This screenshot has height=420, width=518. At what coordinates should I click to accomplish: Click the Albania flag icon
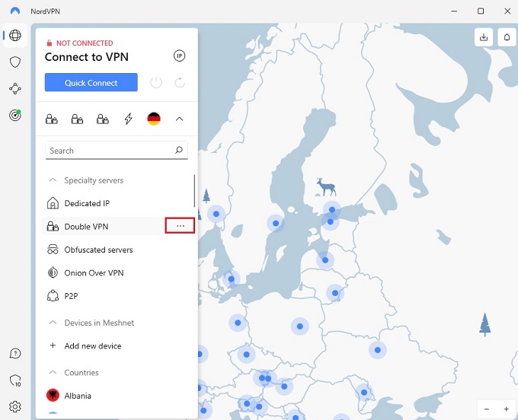click(53, 395)
